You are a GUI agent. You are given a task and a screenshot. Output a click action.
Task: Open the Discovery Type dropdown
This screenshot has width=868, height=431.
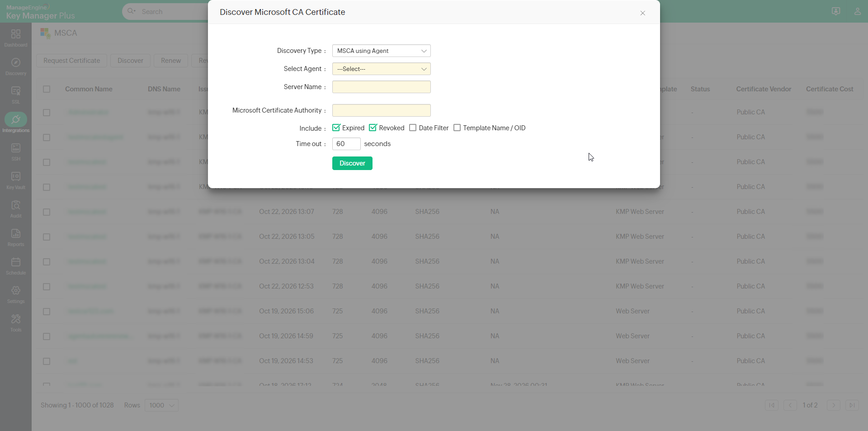click(381, 51)
